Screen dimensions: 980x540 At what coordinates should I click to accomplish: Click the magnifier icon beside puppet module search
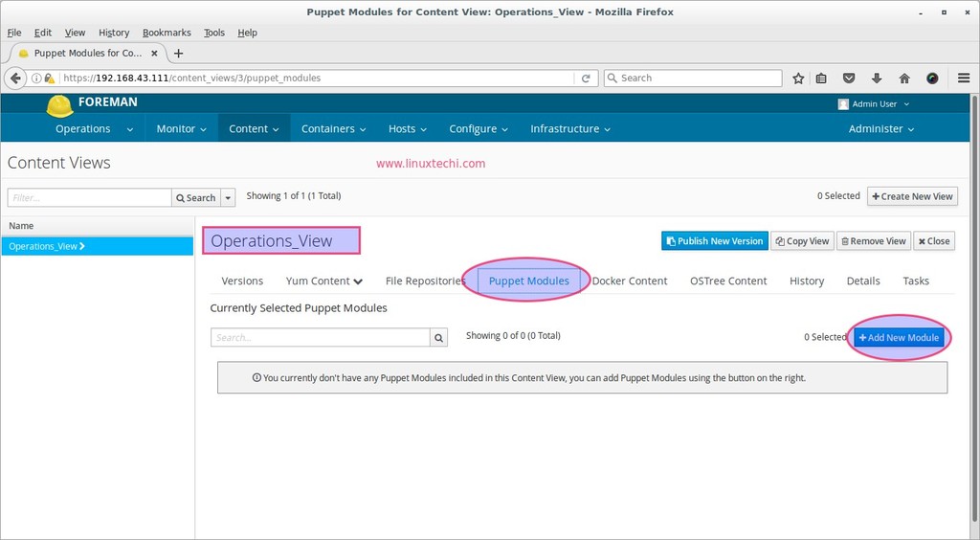[x=438, y=337]
